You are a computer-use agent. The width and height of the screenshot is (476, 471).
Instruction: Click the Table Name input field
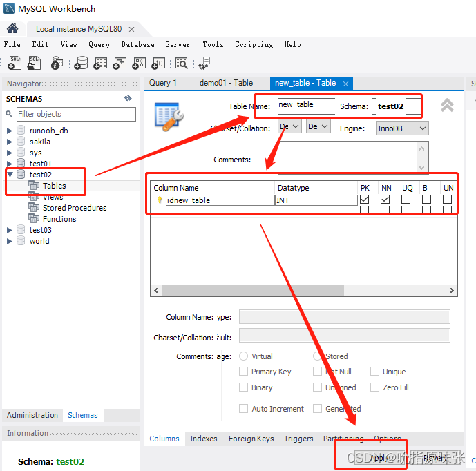[306, 106]
